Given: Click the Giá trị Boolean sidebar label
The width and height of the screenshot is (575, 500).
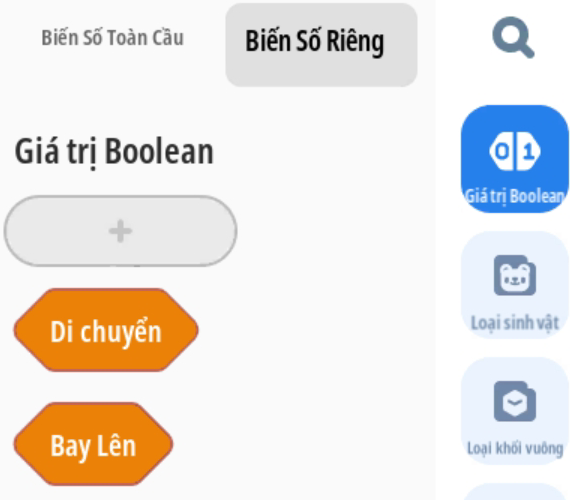Looking at the screenshot, I should [515, 196].
